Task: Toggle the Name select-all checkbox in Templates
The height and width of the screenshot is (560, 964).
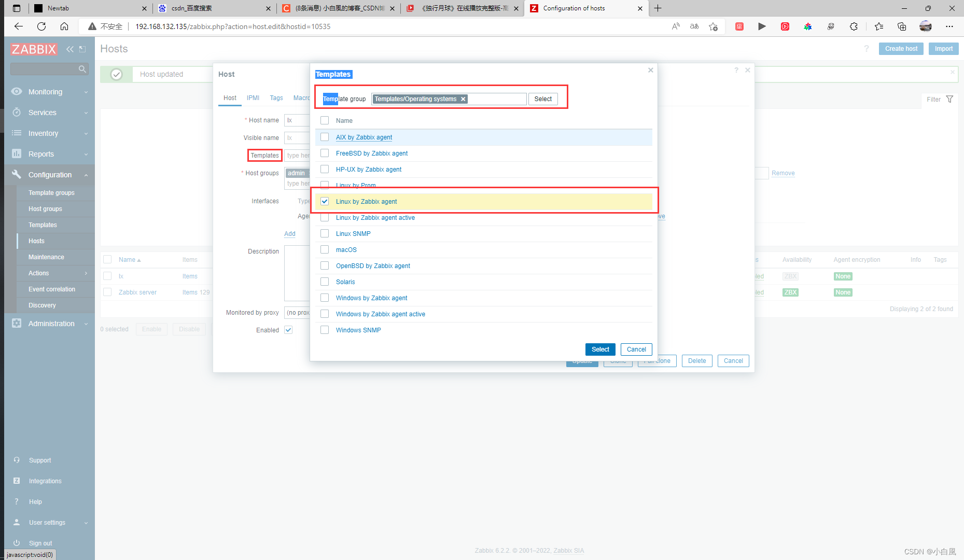Action: click(325, 120)
